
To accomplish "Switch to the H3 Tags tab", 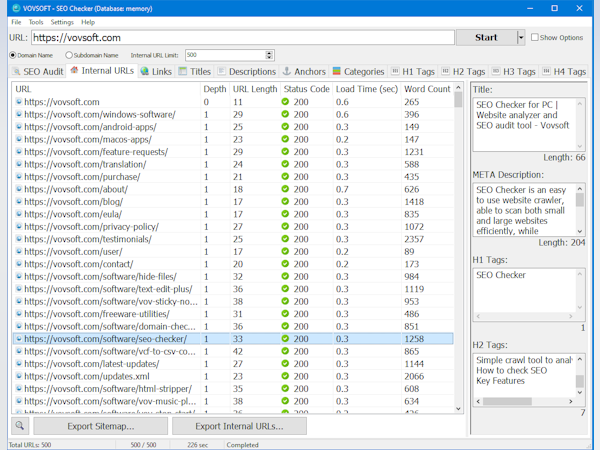I will click(x=514, y=72).
